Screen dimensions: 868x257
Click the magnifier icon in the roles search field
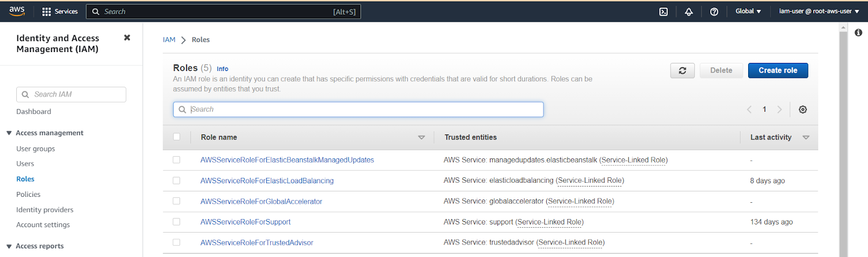tap(182, 110)
